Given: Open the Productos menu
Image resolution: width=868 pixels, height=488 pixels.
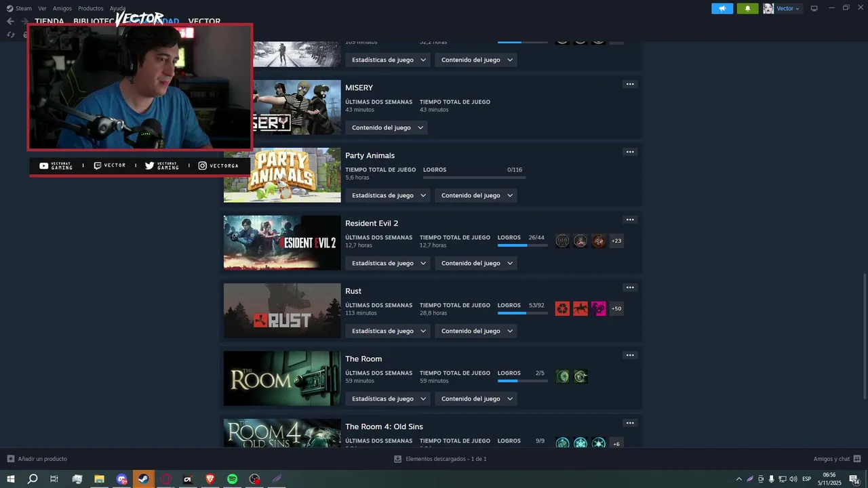Looking at the screenshot, I should coord(91,8).
